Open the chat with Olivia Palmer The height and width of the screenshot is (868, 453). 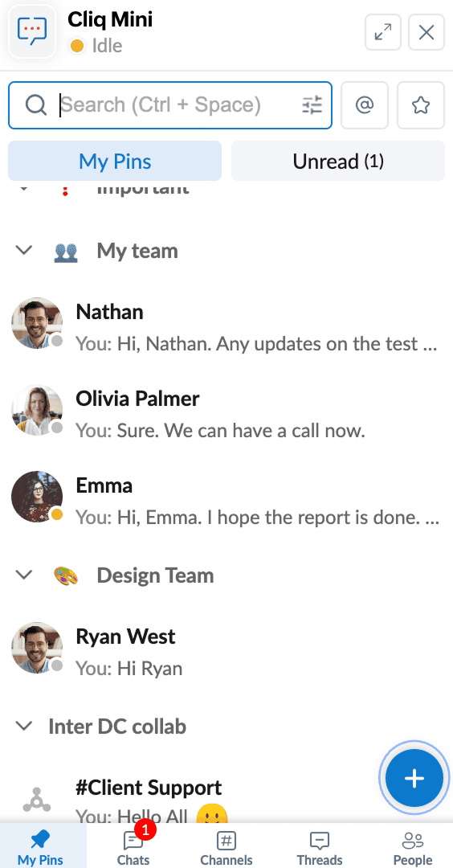pyautogui.click(x=226, y=414)
